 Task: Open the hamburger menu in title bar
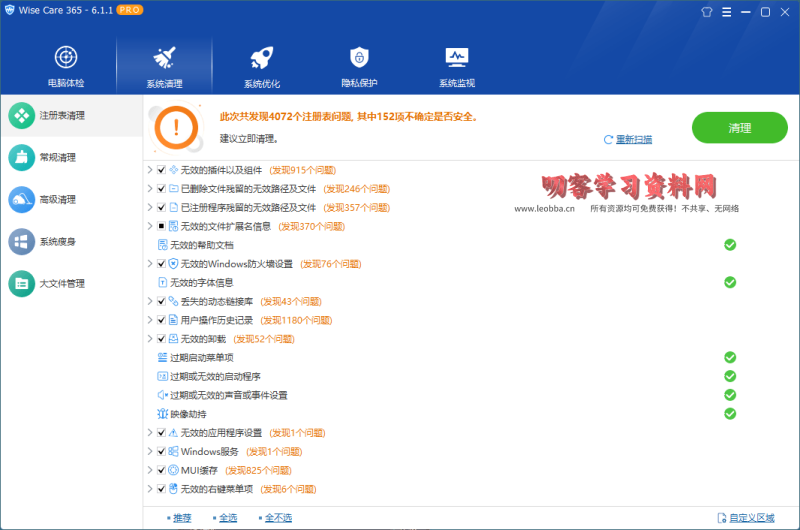click(727, 12)
